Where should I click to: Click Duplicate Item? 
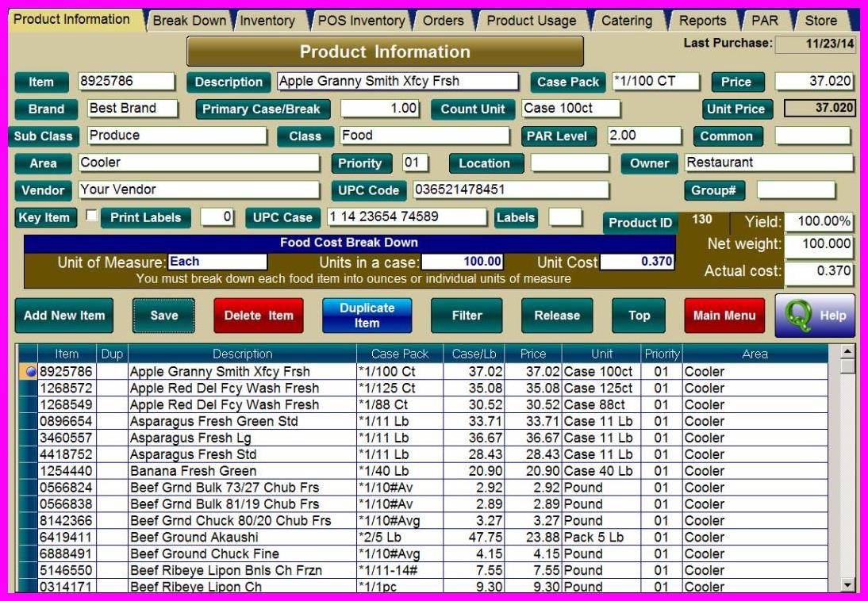[x=367, y=316]
